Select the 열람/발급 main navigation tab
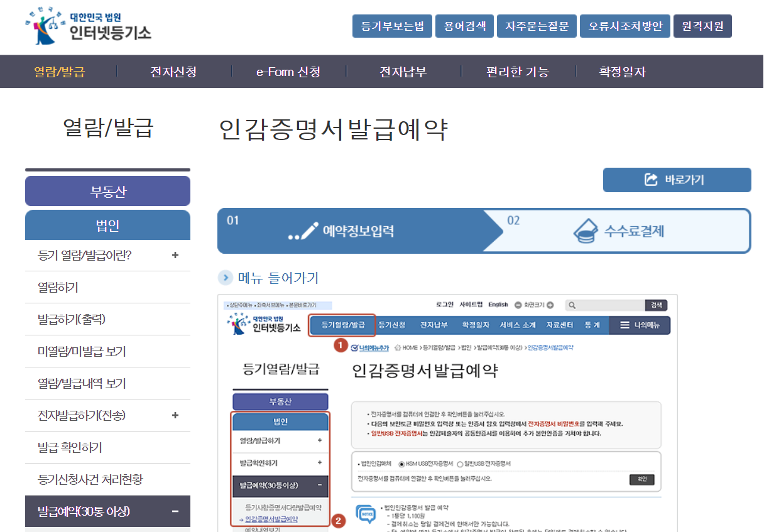 click(x=59, y=72)
